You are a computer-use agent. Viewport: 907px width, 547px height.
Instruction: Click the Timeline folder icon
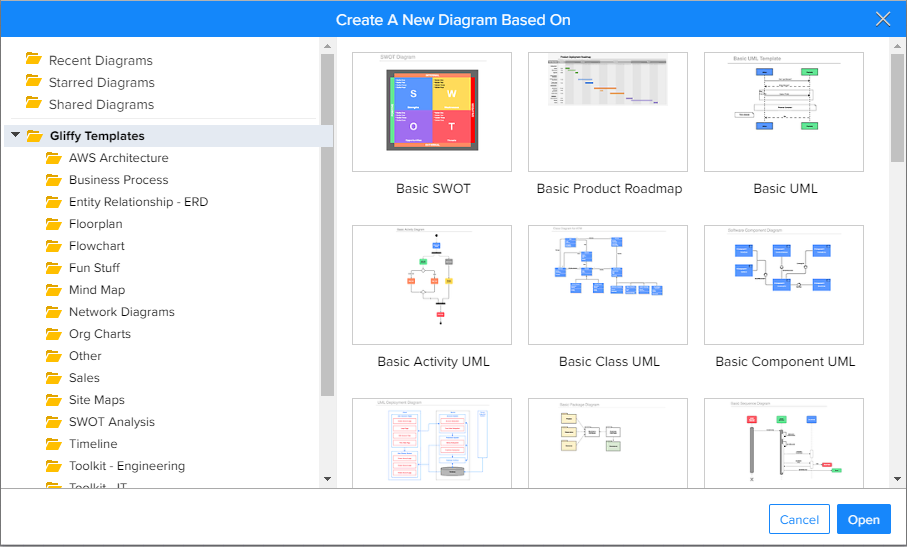pyautogui.click(x=54, y=444)
